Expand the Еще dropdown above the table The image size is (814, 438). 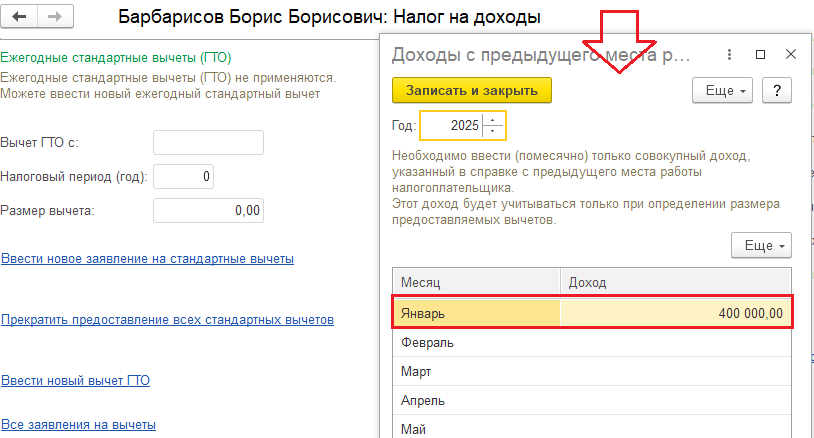pos(761,245)
